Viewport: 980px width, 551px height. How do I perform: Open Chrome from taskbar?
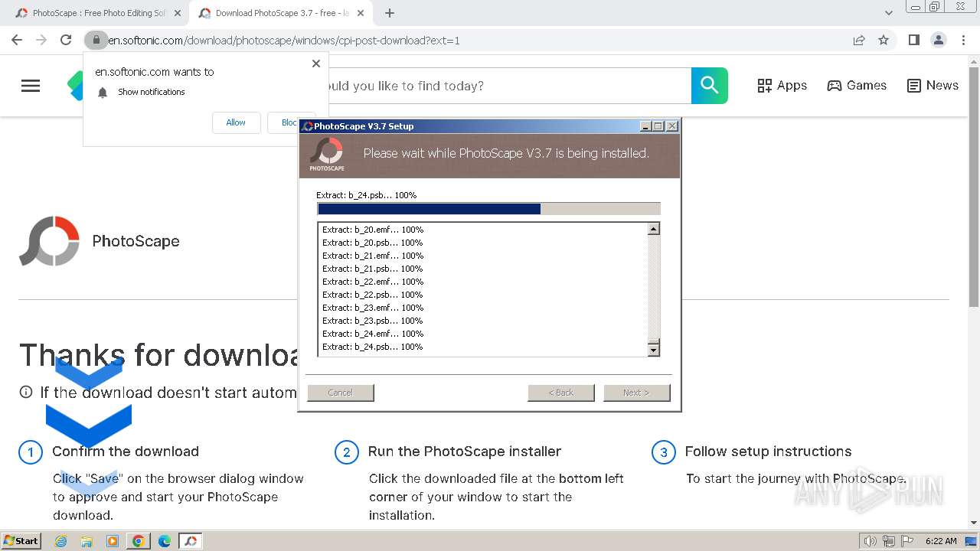pyautogui.click(x=139, y=541)
